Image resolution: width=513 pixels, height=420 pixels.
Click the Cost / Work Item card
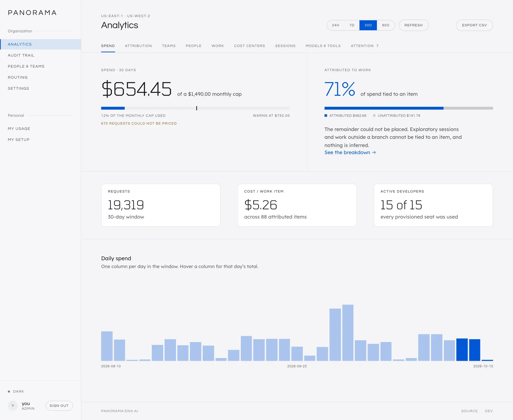tap(297, 205)
